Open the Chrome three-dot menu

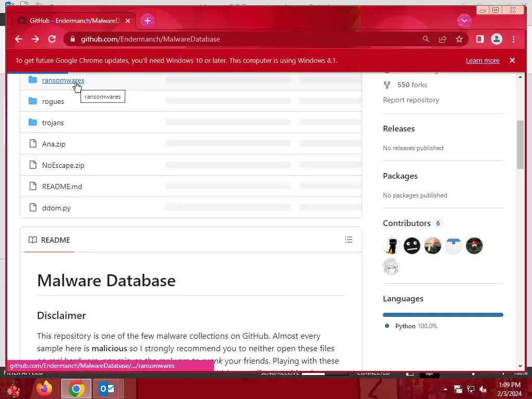point(513,39)
